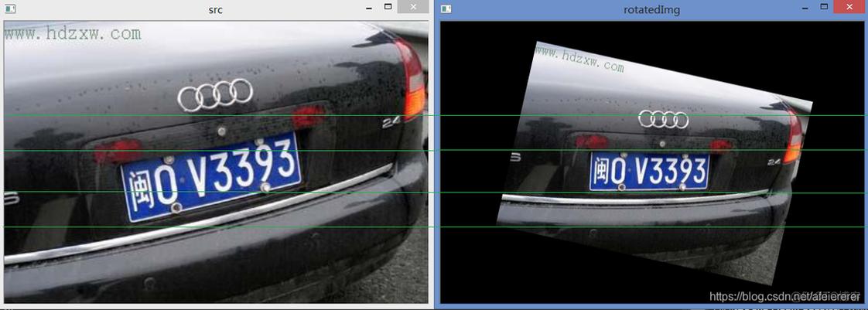The height and width of the screenshot is (310, 868).
Task: Click the src window system icon
Action: [x=10, y=9]
